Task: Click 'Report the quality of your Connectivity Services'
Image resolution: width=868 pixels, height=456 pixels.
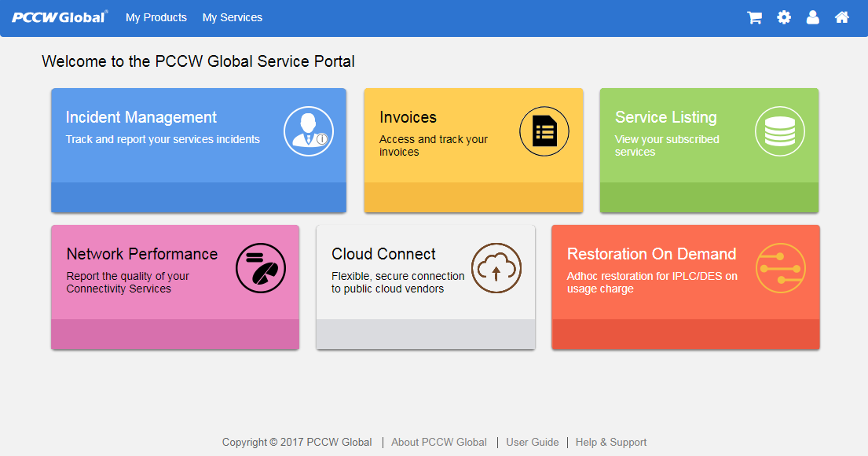Action: click(128, 282)
